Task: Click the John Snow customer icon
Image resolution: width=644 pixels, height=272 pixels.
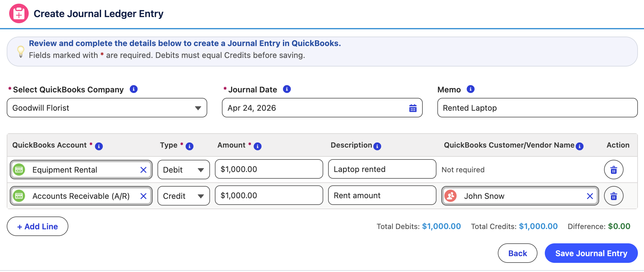Action: pos(450,196)
